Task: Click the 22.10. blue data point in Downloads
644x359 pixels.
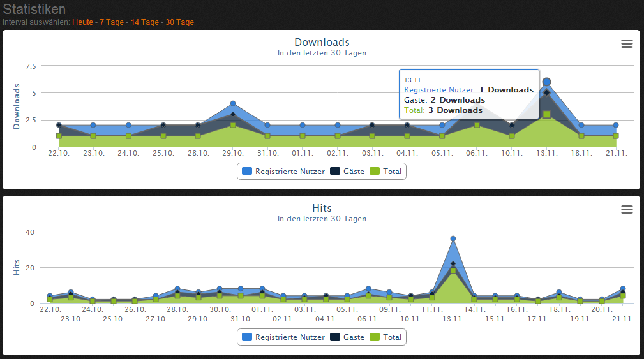Action: click(59, 125)
